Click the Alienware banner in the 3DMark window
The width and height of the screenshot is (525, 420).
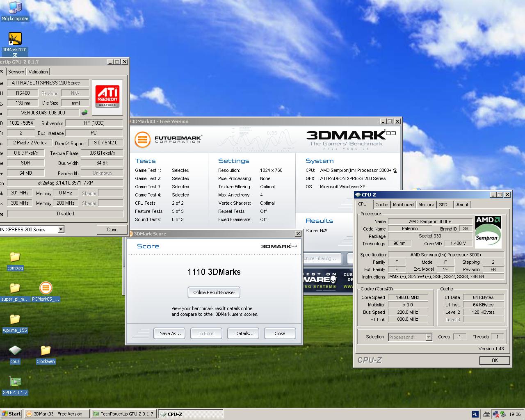(x=327, y=281)
